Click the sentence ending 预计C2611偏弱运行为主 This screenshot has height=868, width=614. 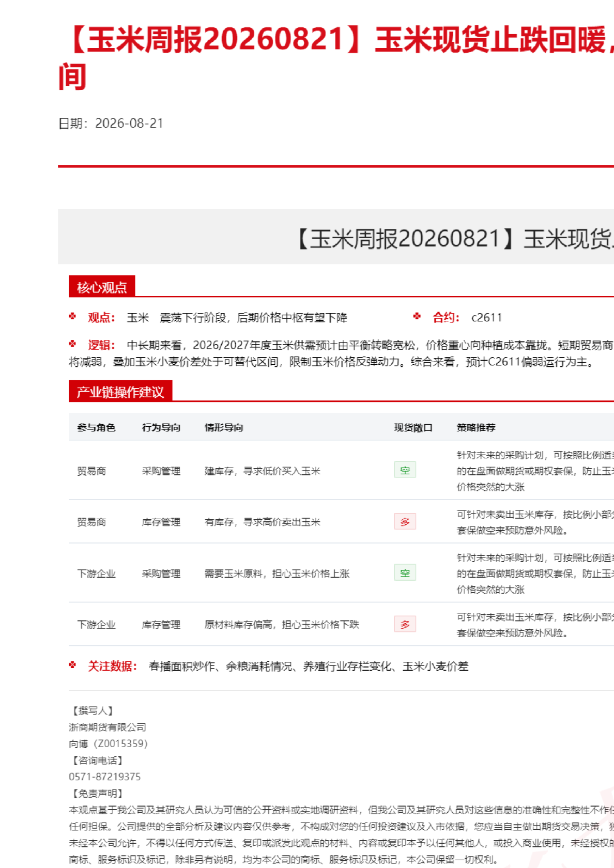pos(501,362)
